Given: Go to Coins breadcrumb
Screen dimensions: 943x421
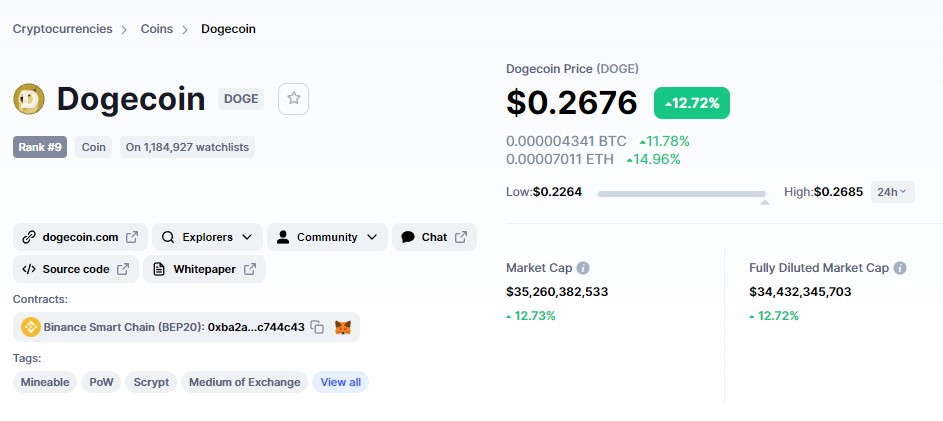Looking at the screenshot, I should tap(157, 29).
